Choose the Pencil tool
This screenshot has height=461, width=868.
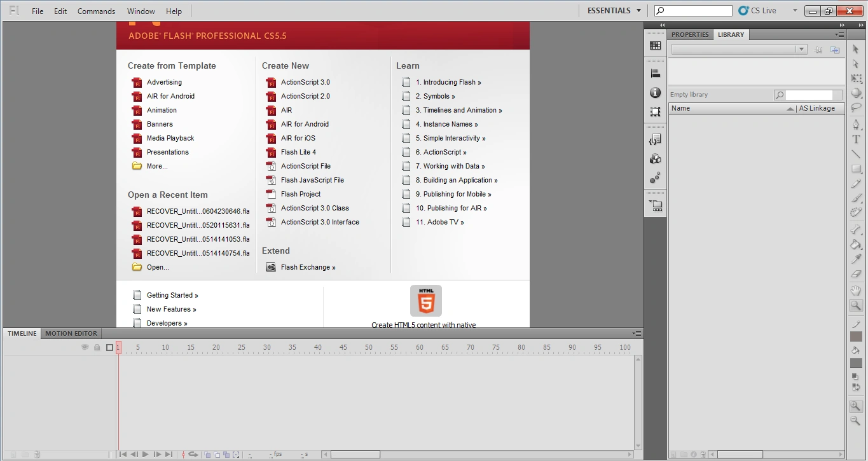[x=856, y=184]
